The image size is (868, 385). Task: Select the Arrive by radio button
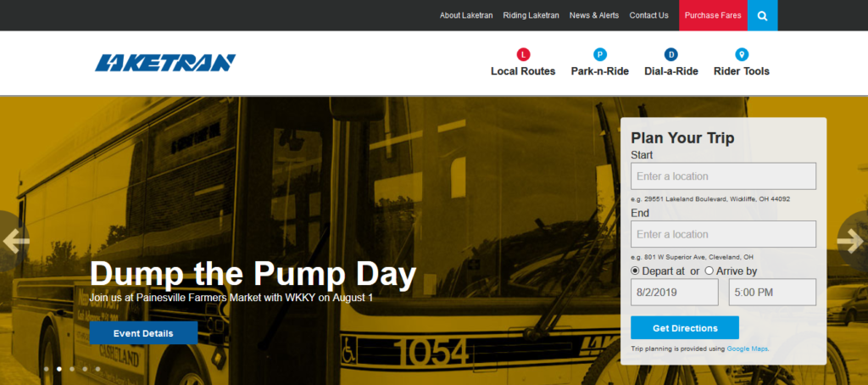click(709, 271)
